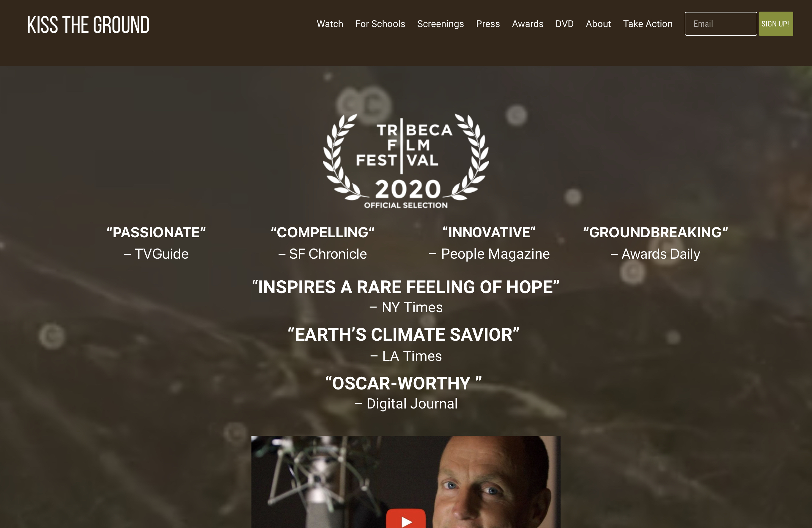Viewport: 812px width, 528px height.
Task: Click the green SIGN UP! button
Action: click(x=776, y=24)
